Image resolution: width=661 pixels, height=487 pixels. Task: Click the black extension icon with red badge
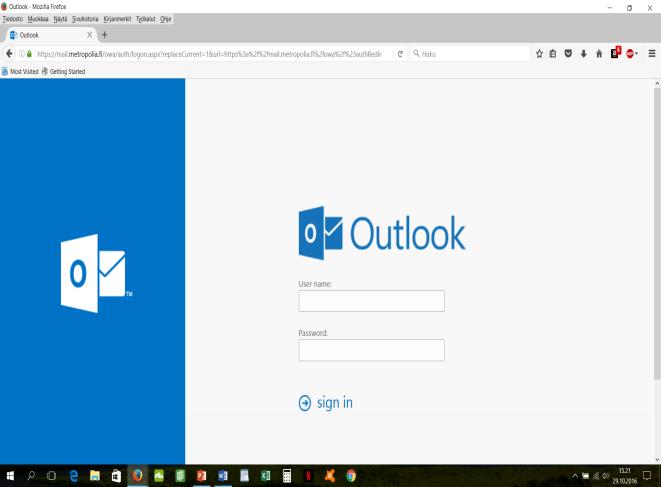coord(615,53)
